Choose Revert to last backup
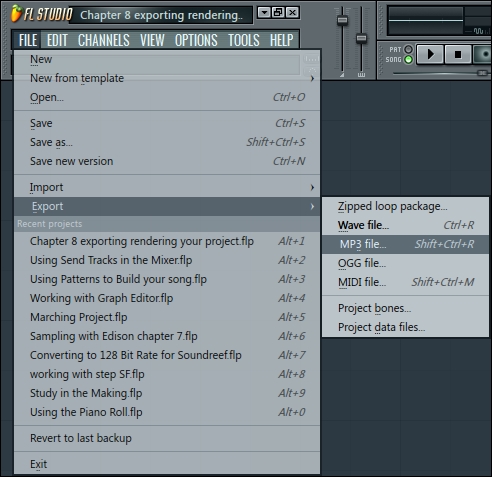The width and height of the screenshot is (492, 477). tap(167, 438)
